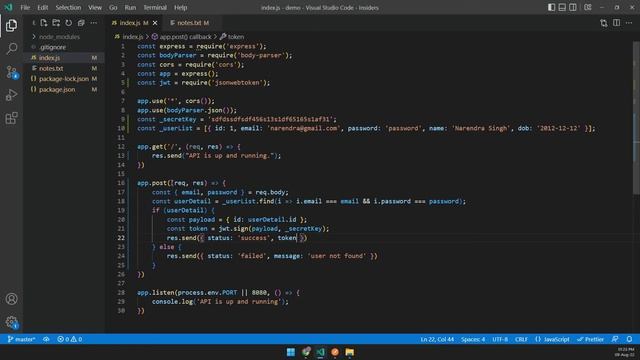Screen dimensions: 640x360
Task: Change the Spaces: 4 indentation setting
Action: pos(473,339)
